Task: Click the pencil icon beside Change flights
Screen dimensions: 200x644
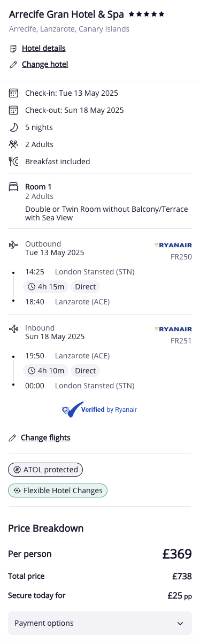Action: pos(13,438)
